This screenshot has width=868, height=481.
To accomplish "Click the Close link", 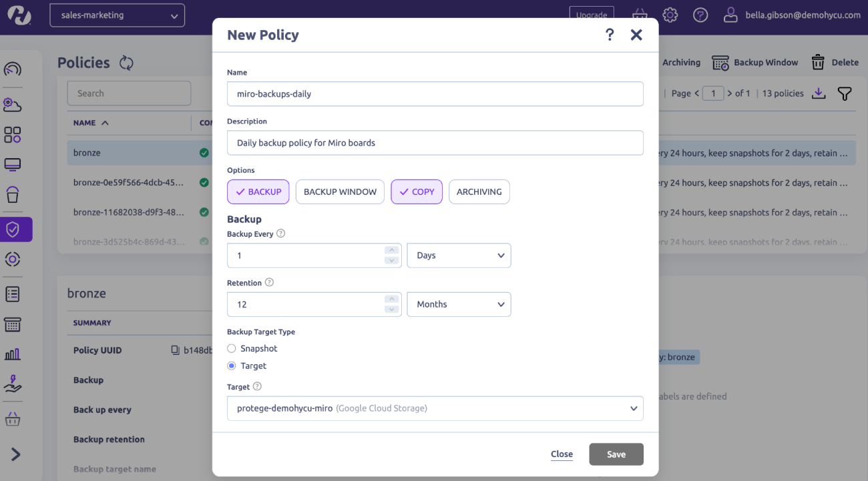I will pyautogui.click(x=562, y=454).
